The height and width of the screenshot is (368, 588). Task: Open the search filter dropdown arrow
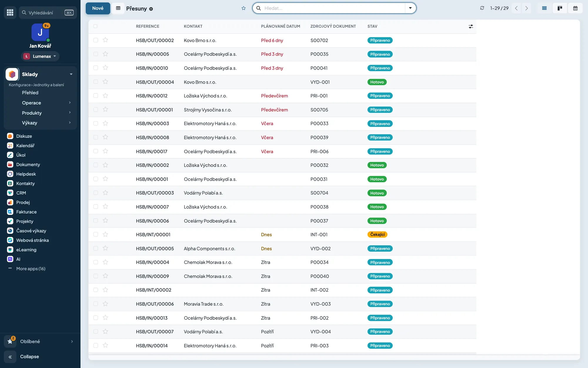pyautogui.click(x=410, y=8)
